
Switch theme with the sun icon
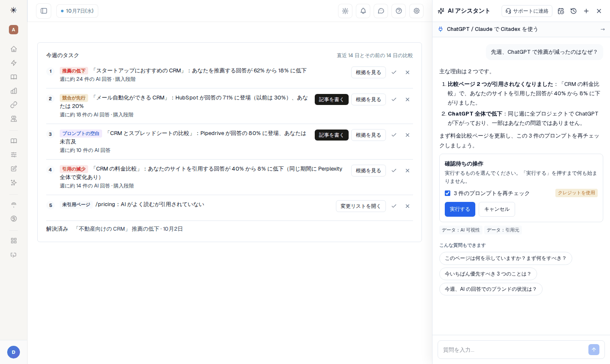pos(345,11)
